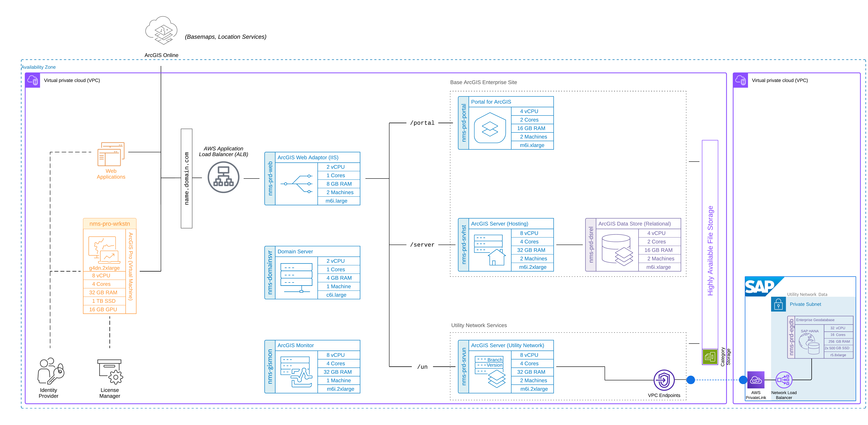The height and width of the screenshot is (425, 868).
Task: Click the ArcGIS Monitor icon
Action: 297,372
